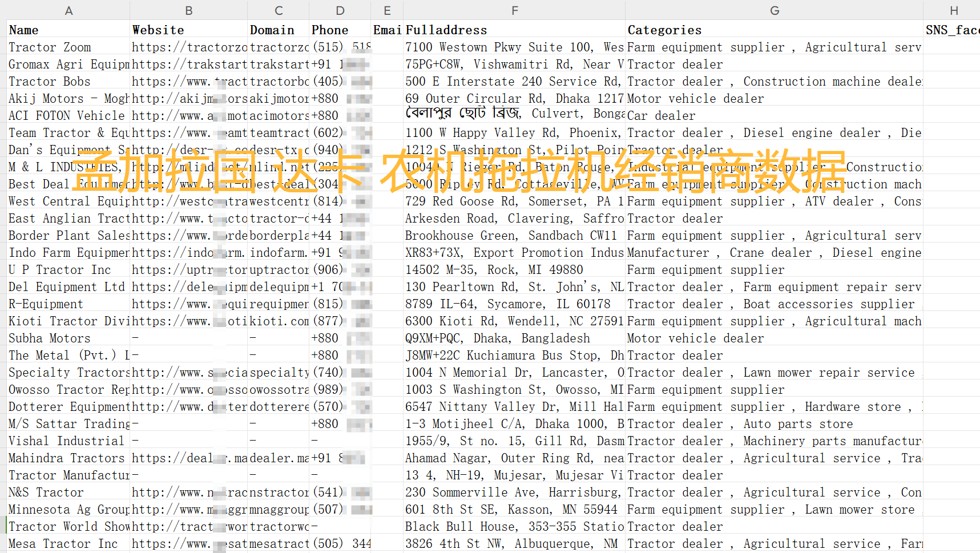The image size is (980, 553).
Task: Select the 'N&S Tractor' name cell
Action: (68, 492)
